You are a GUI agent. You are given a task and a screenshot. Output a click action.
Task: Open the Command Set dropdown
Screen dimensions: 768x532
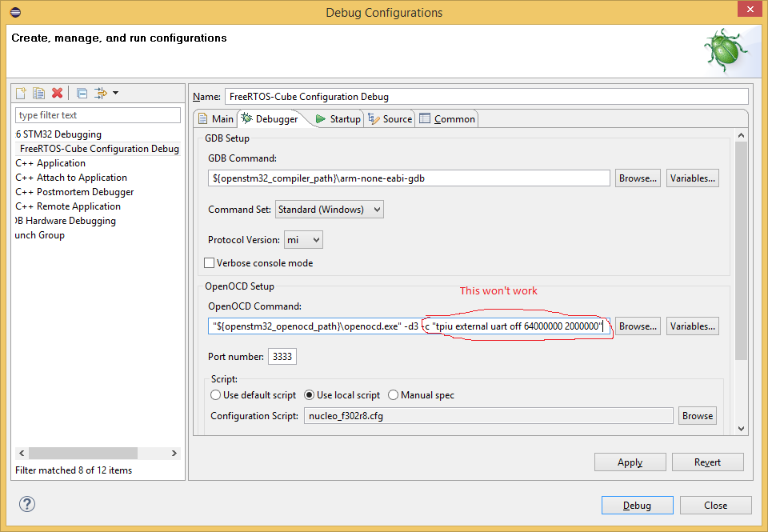(330, 210)
